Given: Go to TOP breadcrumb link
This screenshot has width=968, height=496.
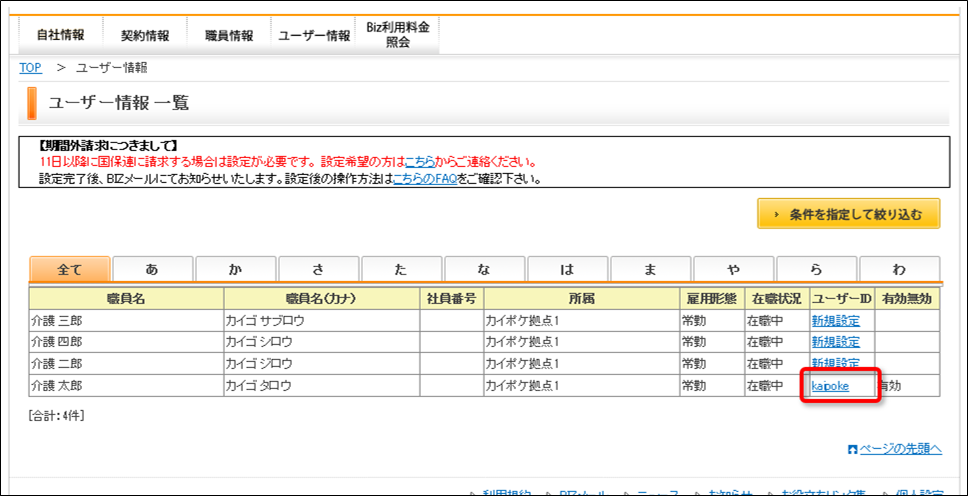Looking at the screenshot, I should pos(31,68).
